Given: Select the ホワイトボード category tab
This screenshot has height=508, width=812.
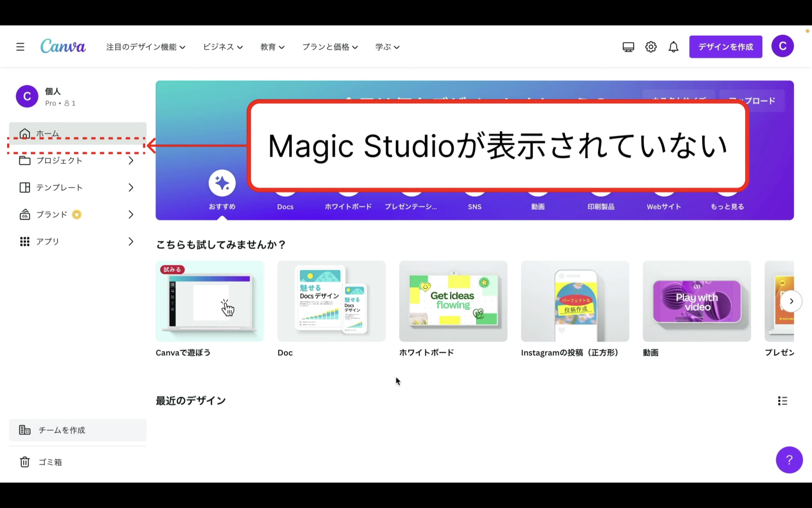Looking at the screenshot, I should [348, 207].
